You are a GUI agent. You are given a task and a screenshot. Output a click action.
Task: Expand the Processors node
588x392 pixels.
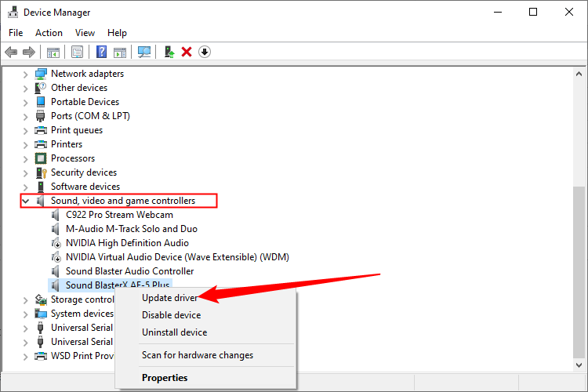[25, 159]
